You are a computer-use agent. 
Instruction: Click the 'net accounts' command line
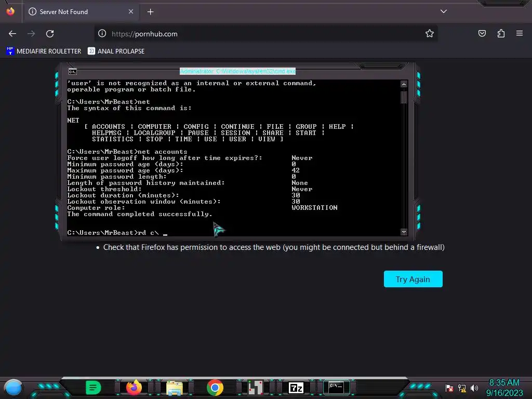[127, 152]
